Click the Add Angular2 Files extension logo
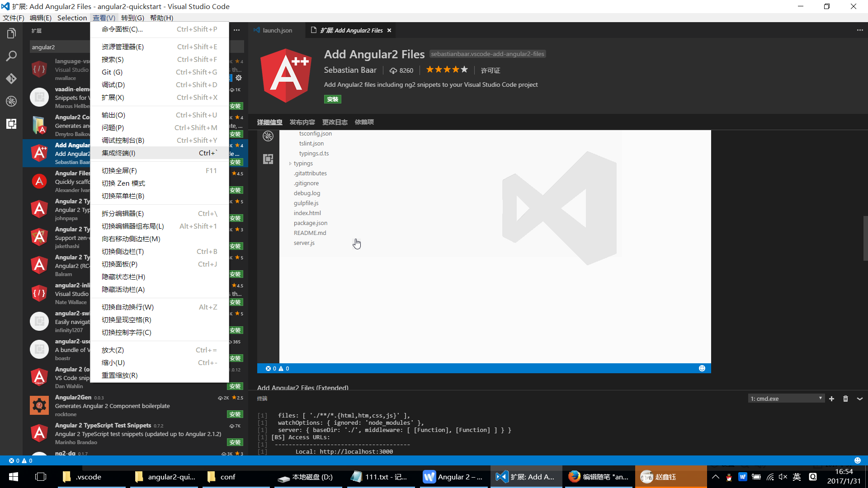Image resolution: width=868 pixels, height=488 pixels. (x=286, y=75)
